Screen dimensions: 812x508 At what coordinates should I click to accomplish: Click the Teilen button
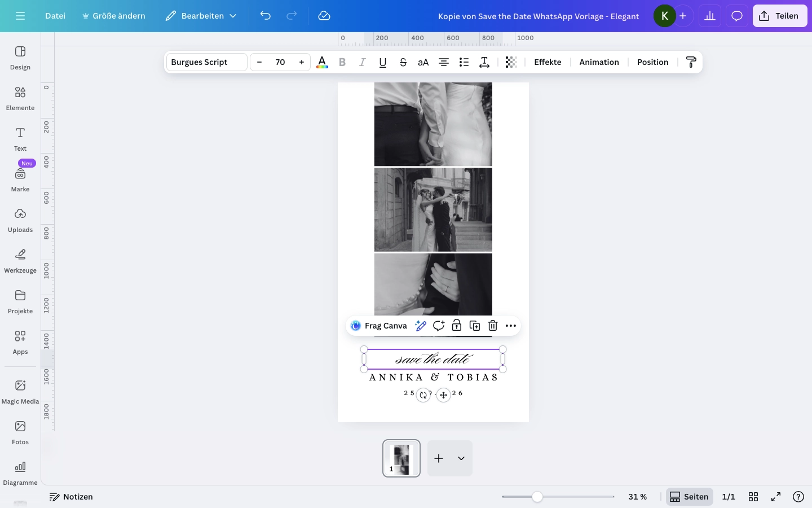coord(779,16)
